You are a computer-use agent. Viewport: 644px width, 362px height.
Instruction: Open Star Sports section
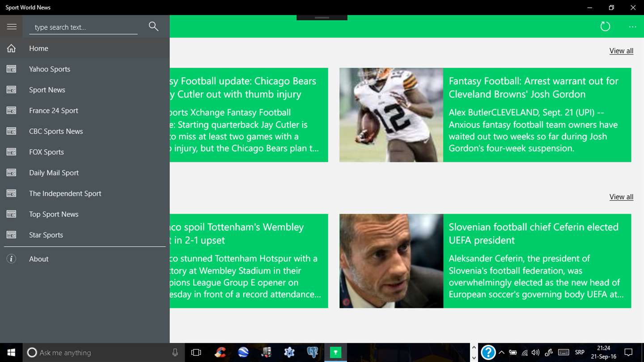(x=85, y=235)
